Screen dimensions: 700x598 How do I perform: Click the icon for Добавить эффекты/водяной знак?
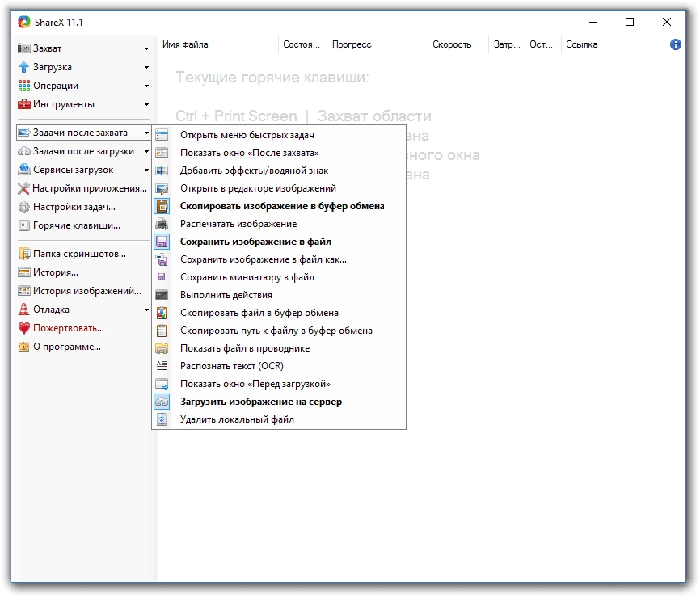[x=162, y=171]
